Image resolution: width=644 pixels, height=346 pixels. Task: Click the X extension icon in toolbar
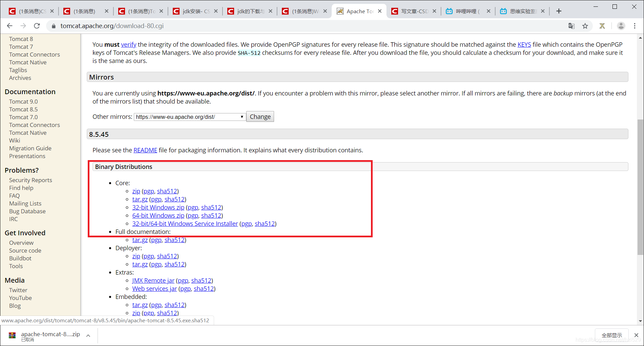(602, 26)
